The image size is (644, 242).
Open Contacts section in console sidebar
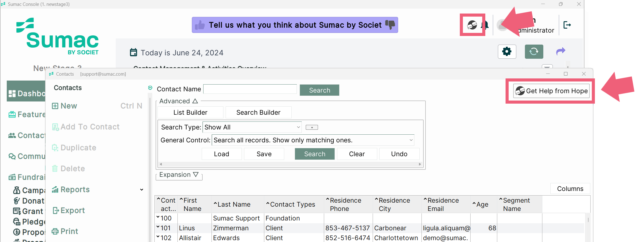coord(27,135)
